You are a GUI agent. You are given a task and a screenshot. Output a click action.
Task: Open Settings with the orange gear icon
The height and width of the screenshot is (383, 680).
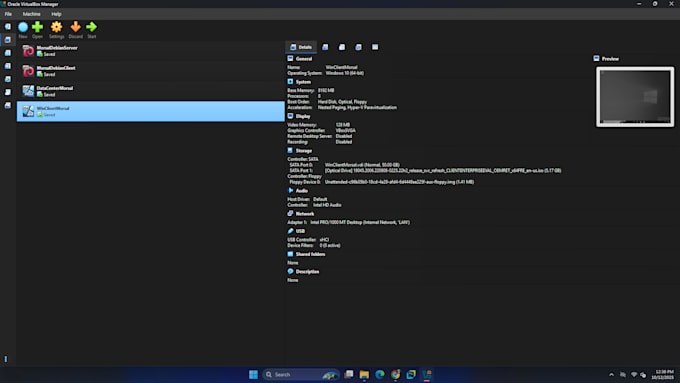coord(56,27)
